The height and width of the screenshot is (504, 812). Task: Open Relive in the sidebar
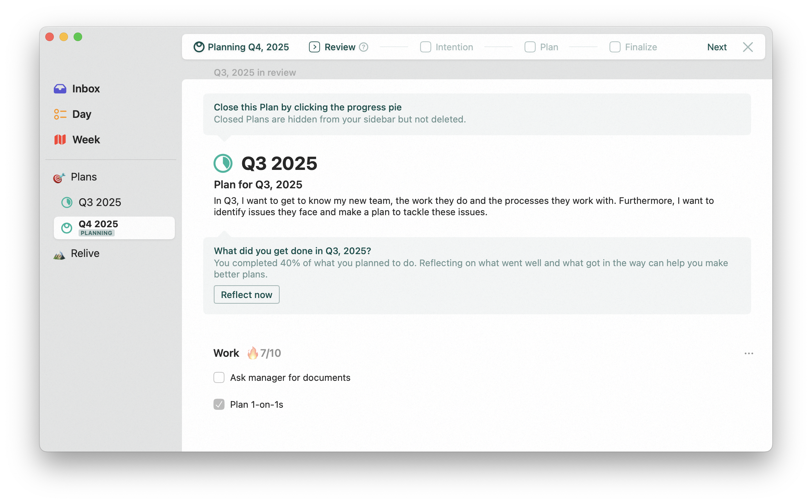[x=85, y=253]
